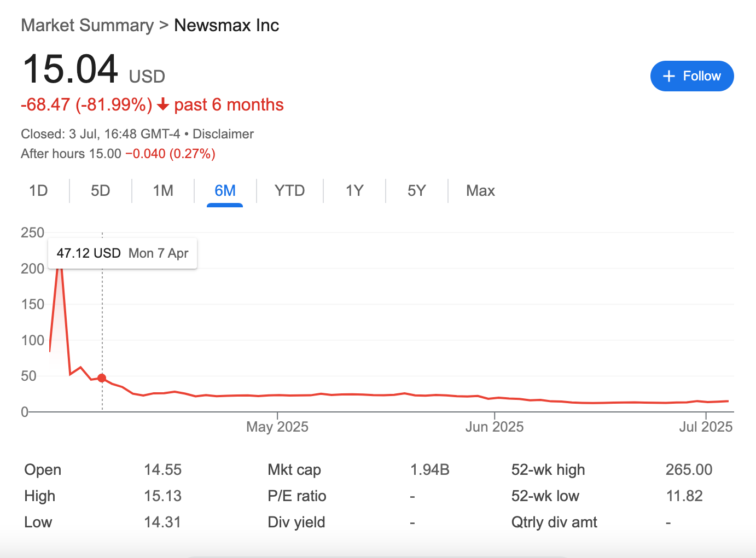Click the After hours 15.00 price line
756x558 pixels.
118,154
